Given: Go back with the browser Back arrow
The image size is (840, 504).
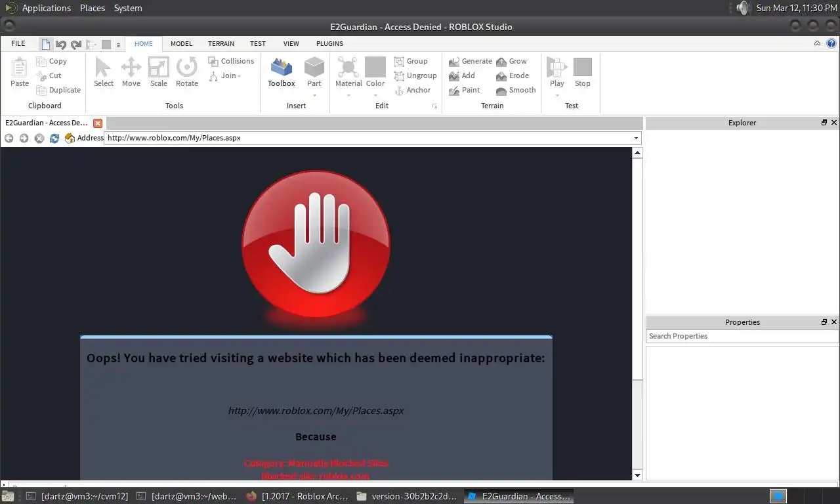Looking at the screenshot, I should coord(9,138).
